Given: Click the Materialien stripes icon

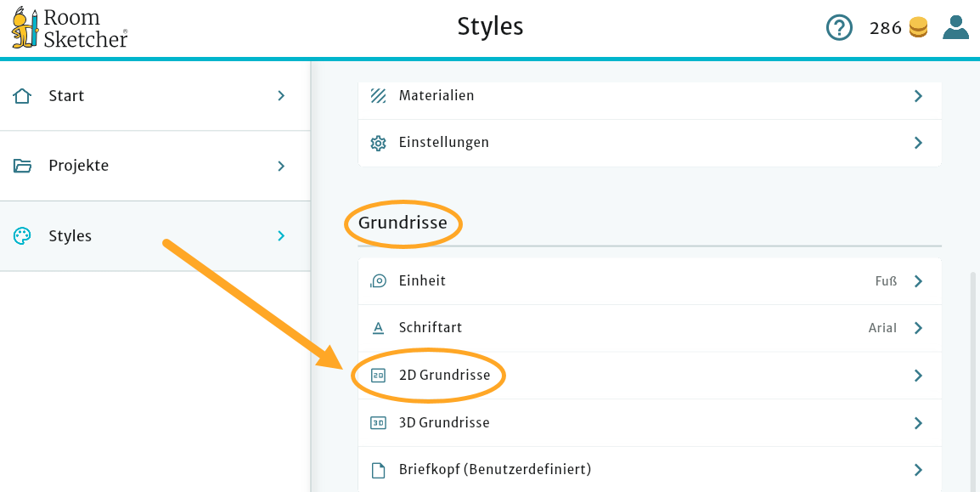Looking at the screenshot, I should tap(379, 95).
